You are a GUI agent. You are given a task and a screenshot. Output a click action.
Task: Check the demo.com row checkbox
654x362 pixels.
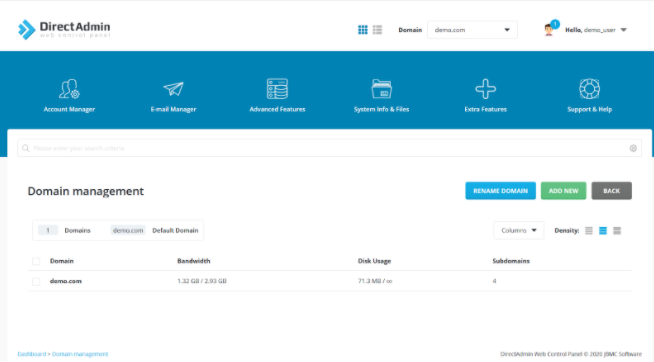[36, 282]
